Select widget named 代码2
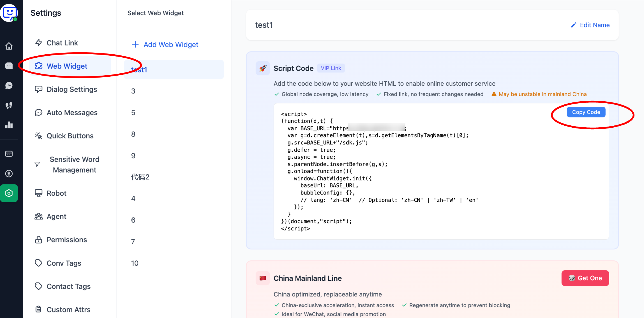Viewport: 644px width, 318px height. 174,177
